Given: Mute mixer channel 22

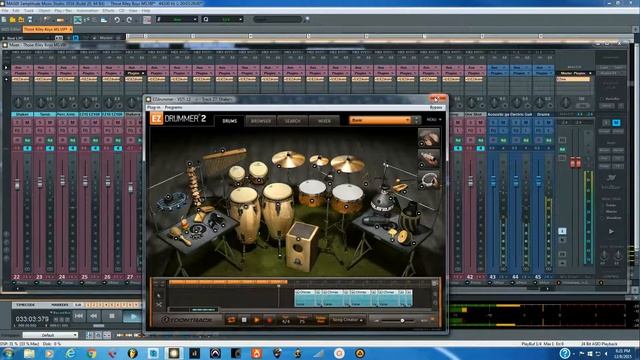Looking at the screenshot, I should point(27,122).
